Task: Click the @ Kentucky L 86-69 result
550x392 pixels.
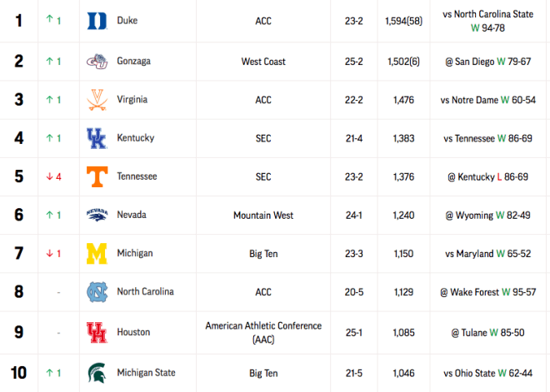Action: [487, 176]
